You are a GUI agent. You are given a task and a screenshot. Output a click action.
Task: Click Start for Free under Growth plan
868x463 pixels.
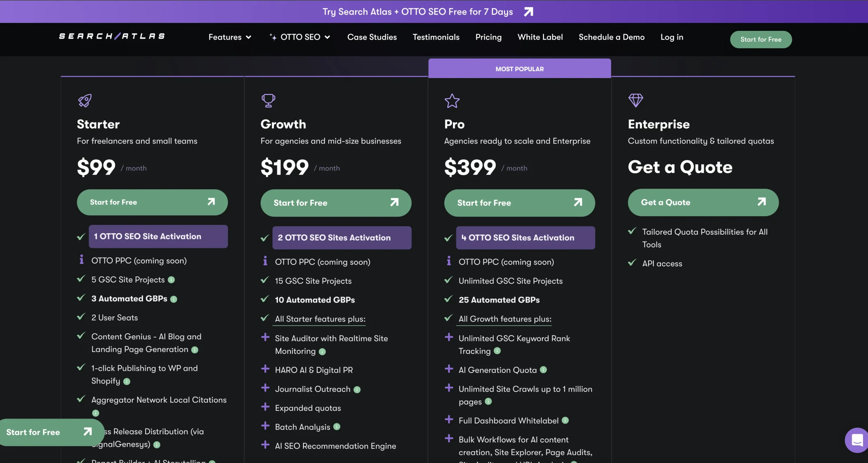(336, 203)
